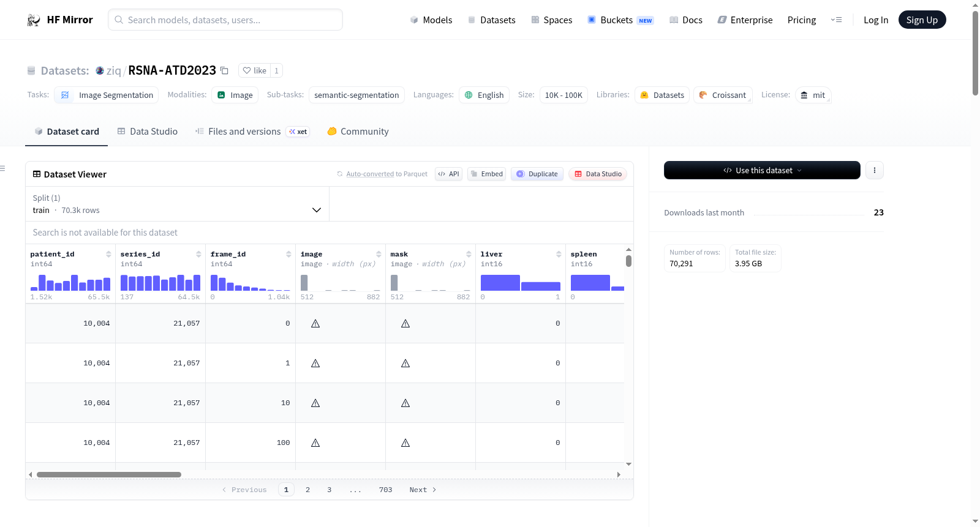Select the English language tag
The image size is (980, 527).
(x=484, y=95)
